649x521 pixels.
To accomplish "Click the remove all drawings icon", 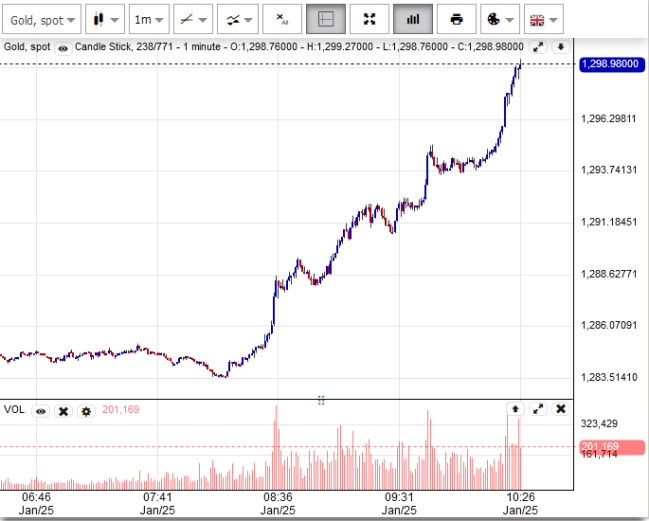I will [282, 19].
